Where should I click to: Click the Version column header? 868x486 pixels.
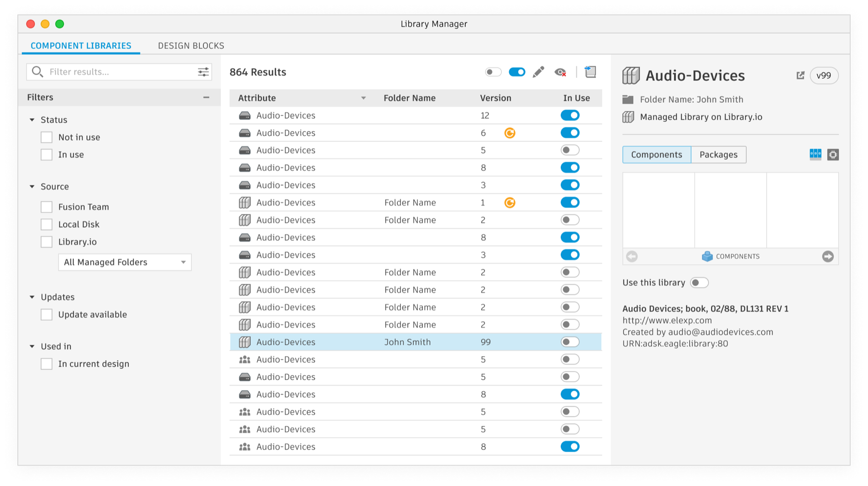[496, 98]
